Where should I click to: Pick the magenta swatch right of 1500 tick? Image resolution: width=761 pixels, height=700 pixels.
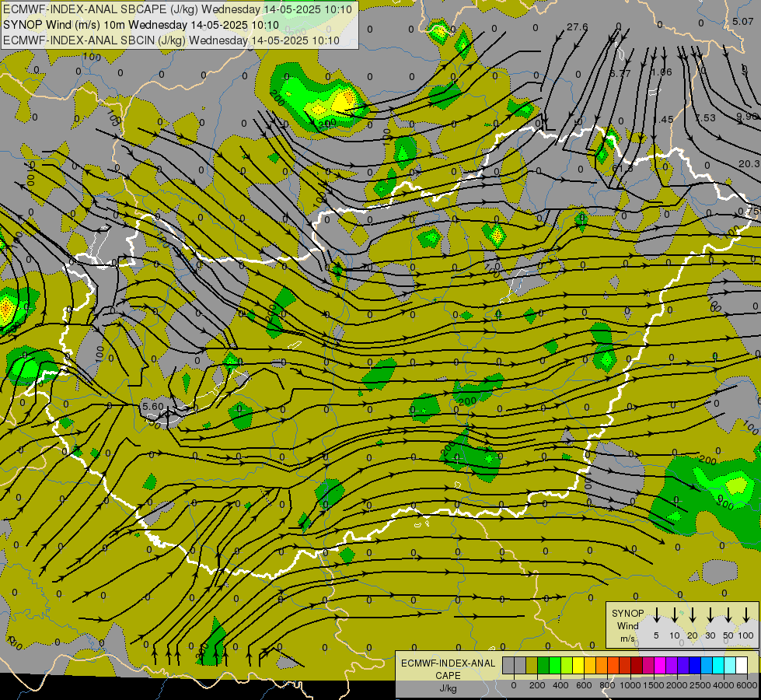point(660,666)
